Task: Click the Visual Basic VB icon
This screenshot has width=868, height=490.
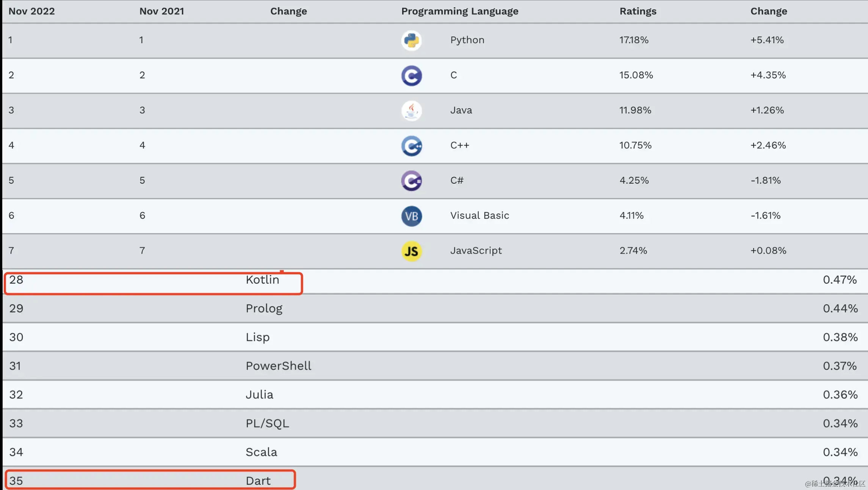Action: [x=411, y=216]
